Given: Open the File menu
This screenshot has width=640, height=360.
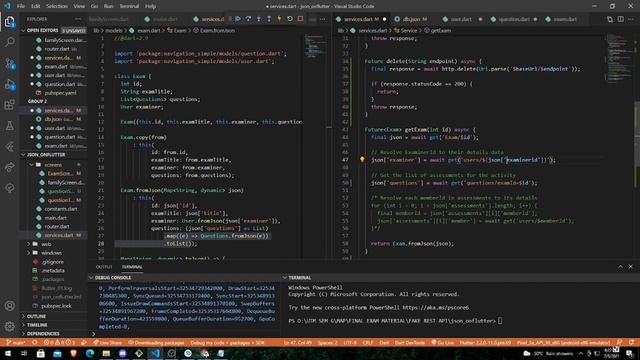Looking at the screenshot, I should pyautogui.click(x=21, y=6).
